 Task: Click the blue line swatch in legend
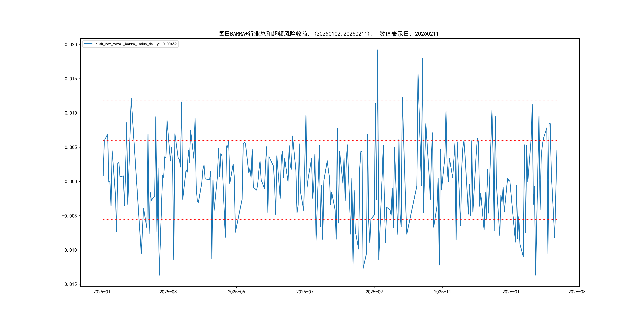(x=88, y=44)
